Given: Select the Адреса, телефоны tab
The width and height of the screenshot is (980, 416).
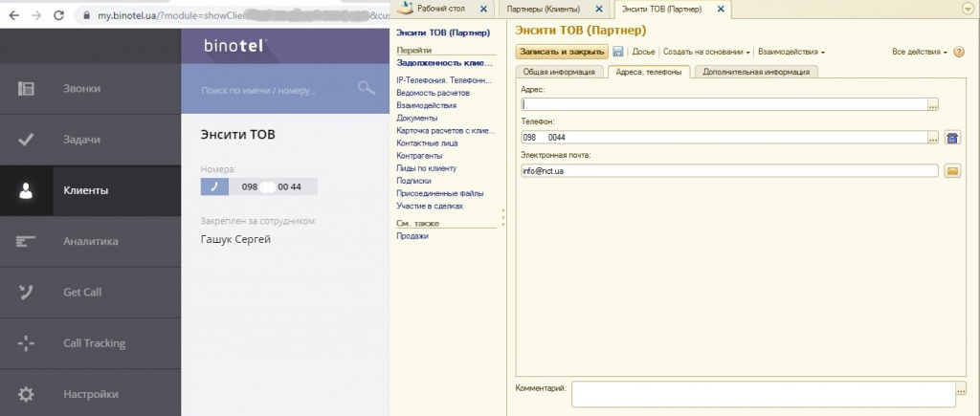Looking at the screenshot, I should (x=649, y=72).
